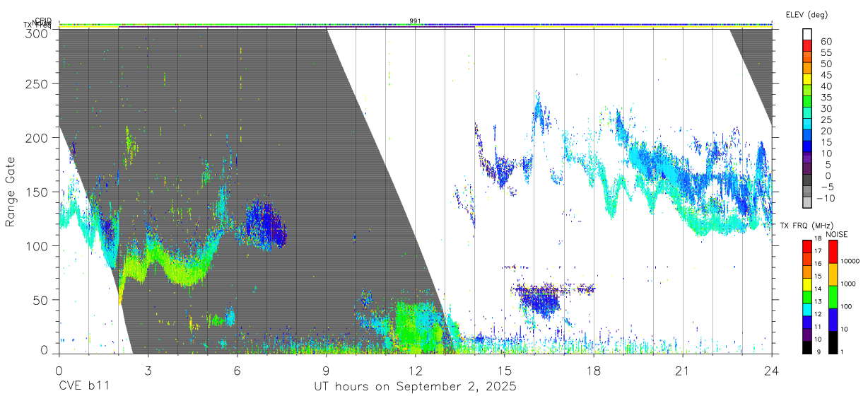
Task: Click the 60 label on ELEV scale
Action: click(826, 41)
